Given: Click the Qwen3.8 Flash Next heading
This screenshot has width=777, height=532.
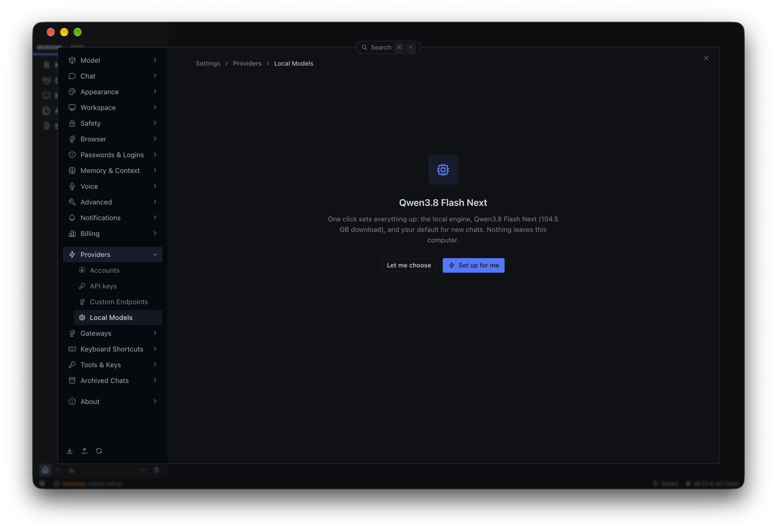Looking at the screenshot, I should click(x=443, y=203).
